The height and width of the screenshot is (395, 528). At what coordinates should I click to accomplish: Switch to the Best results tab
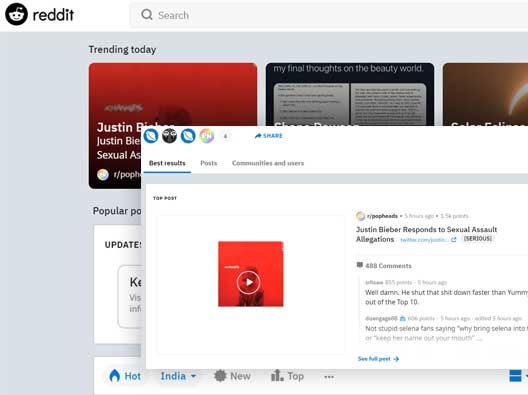167,163
